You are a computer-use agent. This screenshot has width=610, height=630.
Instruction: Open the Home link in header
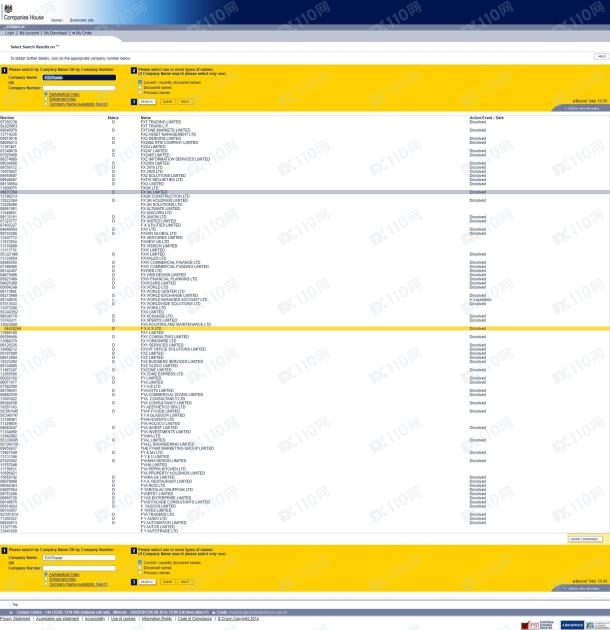coord(57,20)
